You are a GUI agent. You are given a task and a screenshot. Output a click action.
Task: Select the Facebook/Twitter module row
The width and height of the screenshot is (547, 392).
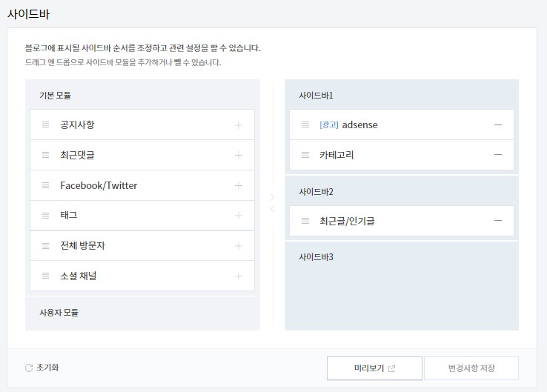pos(142,185)
